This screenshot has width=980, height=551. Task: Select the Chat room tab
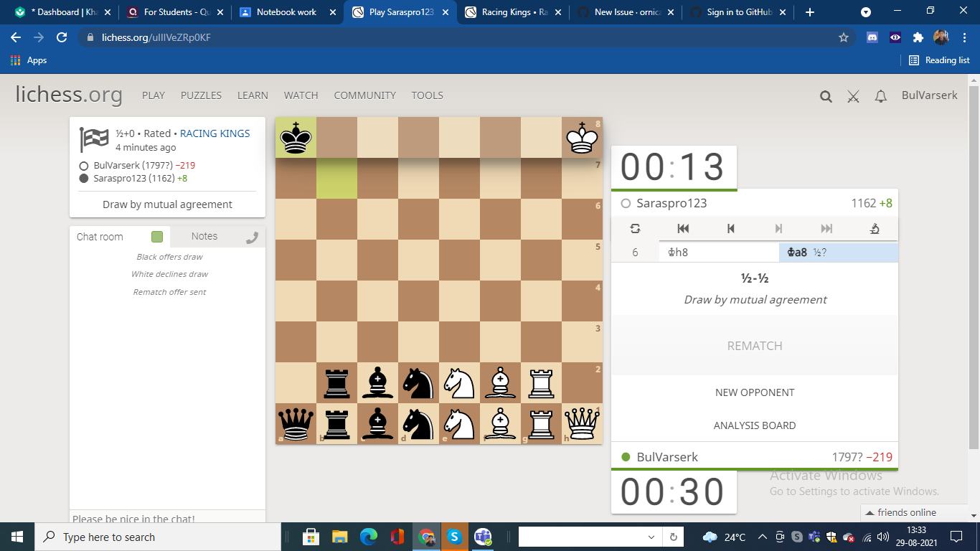point(100,237)
